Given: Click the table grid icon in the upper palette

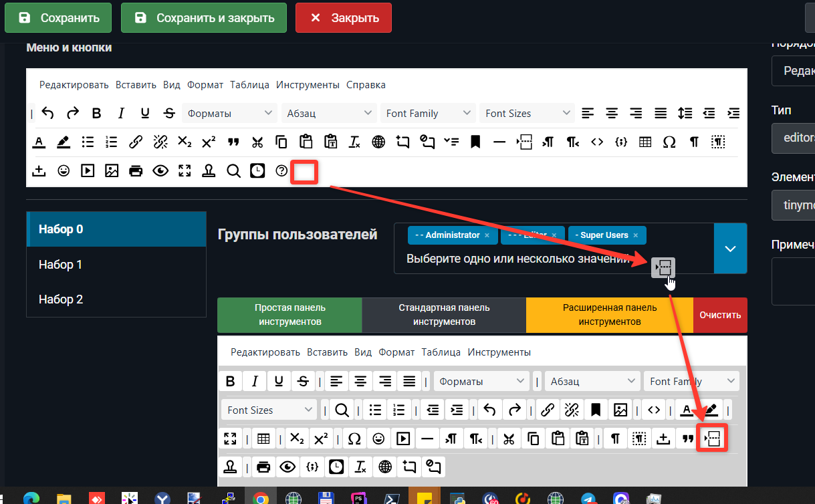Looking at the screenshot, I should point(645,142).
